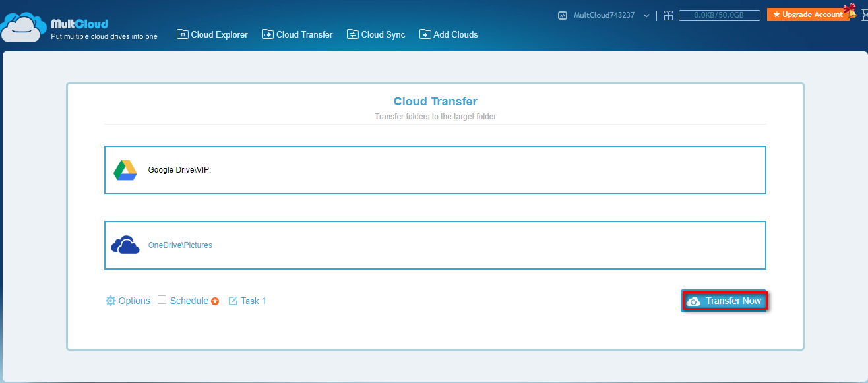
Task: Select the Google Drive\VIP source field
Action: (x=435, y=170)
